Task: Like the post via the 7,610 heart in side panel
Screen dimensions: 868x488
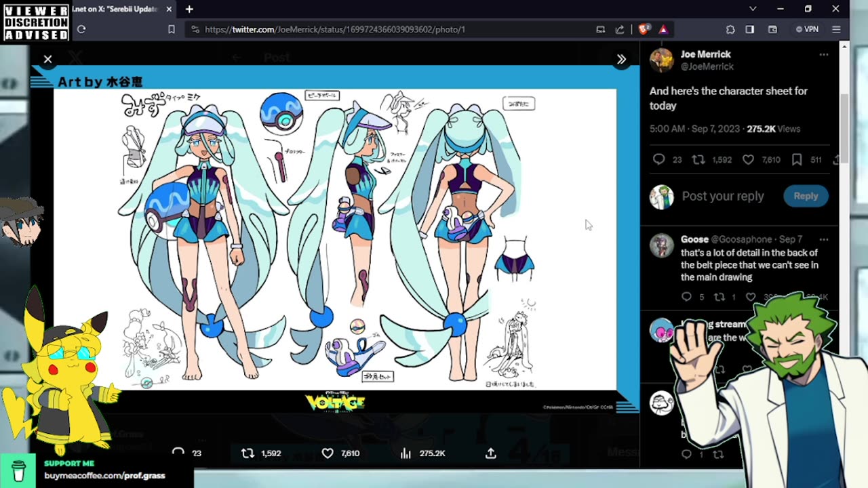Action: point(748,160)
